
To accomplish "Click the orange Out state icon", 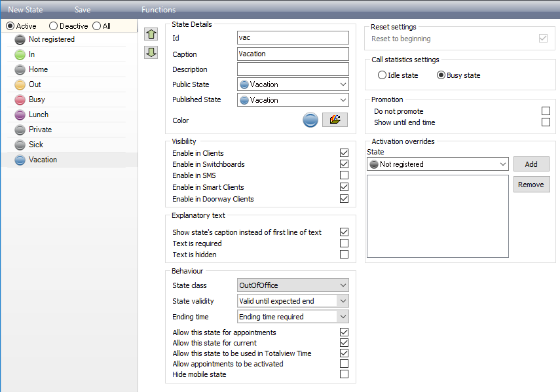I will pyautogui.click(x=20, y=84).
